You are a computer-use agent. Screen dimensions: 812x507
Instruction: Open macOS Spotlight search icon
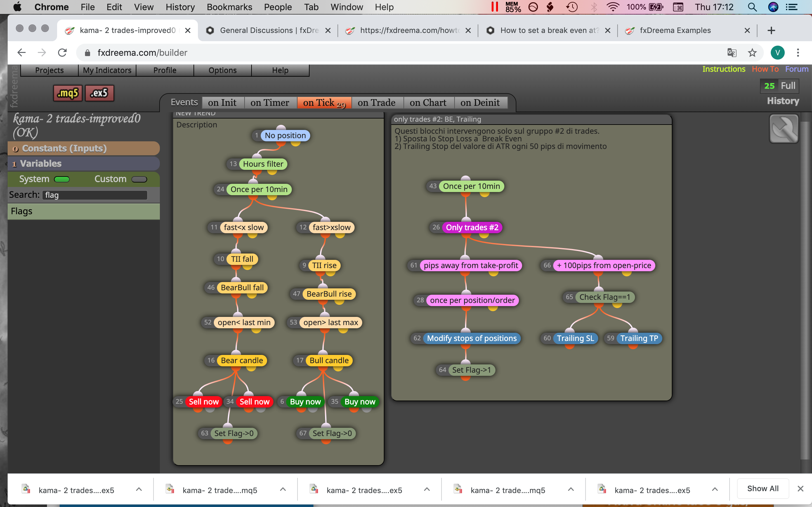pos(752,7)
